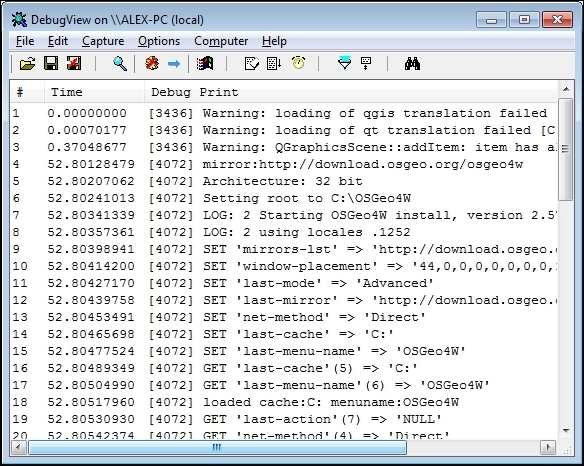Select row SET 'net-method' => 'Direct'

pyautogui.click(x=284, y=317)
